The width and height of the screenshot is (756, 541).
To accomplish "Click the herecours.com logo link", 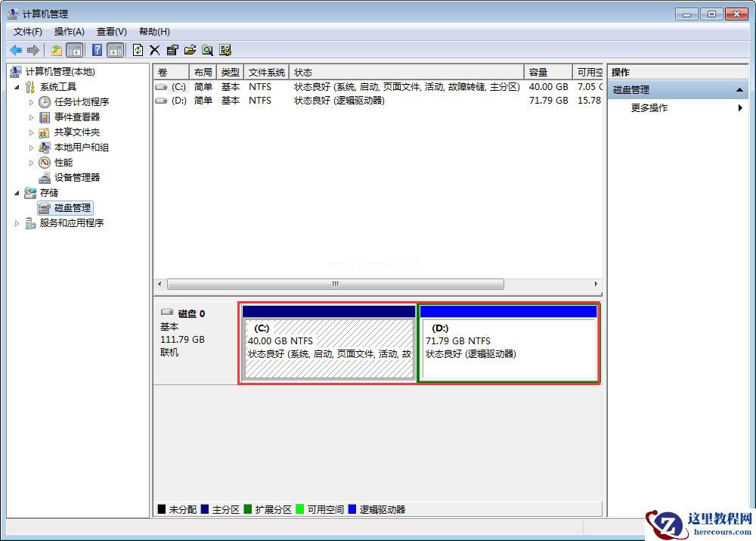I will click(x=699, y=522).
